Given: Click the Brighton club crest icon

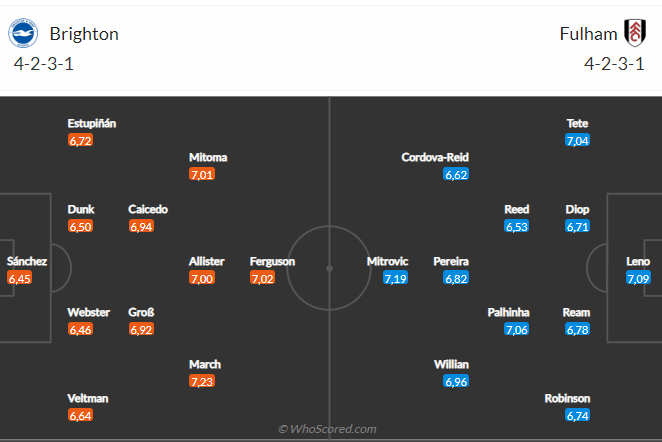Looking at the screenshot, I should coord(23,34).
